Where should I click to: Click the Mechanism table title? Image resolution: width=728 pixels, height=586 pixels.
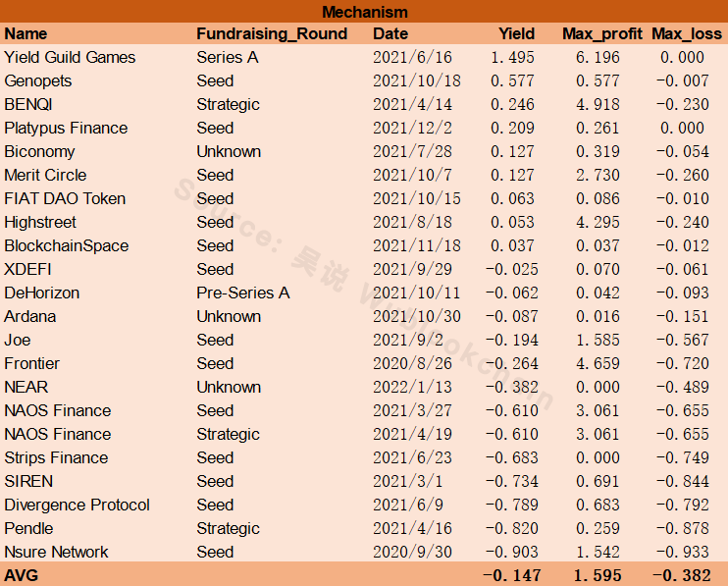coord(364,12)
